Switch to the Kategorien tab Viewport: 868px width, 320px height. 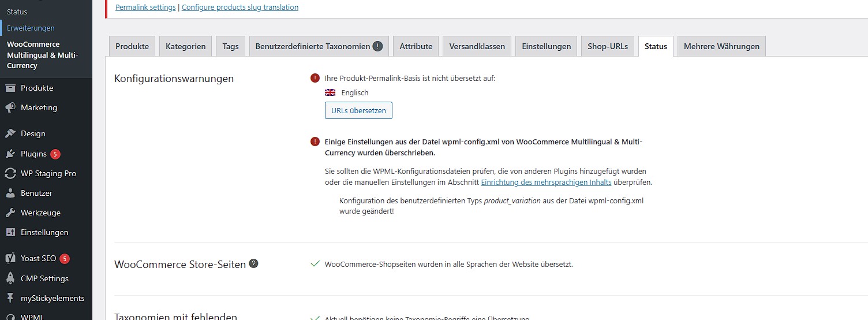[x=185, y=46]
